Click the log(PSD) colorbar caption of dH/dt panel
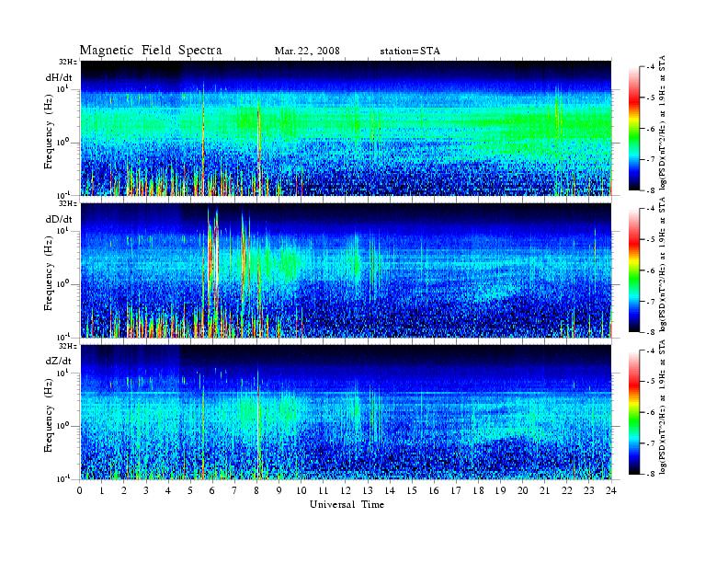728x563 pixels. pos(663,122)
